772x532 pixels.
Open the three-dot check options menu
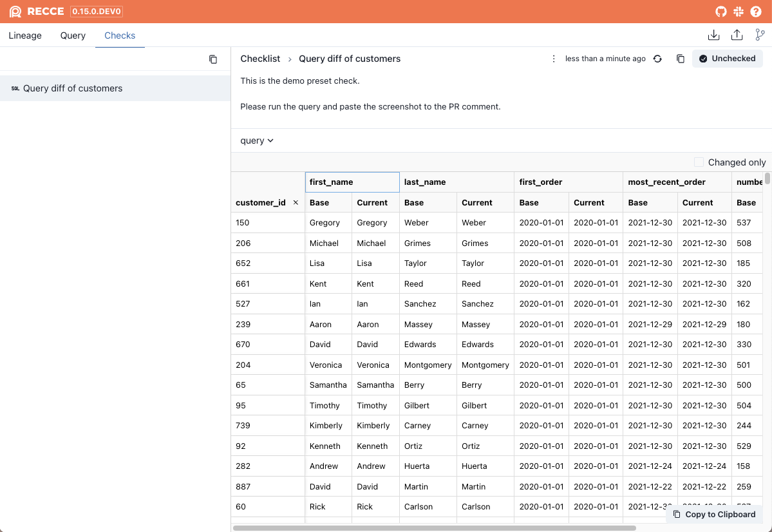(x=554, y=59)
